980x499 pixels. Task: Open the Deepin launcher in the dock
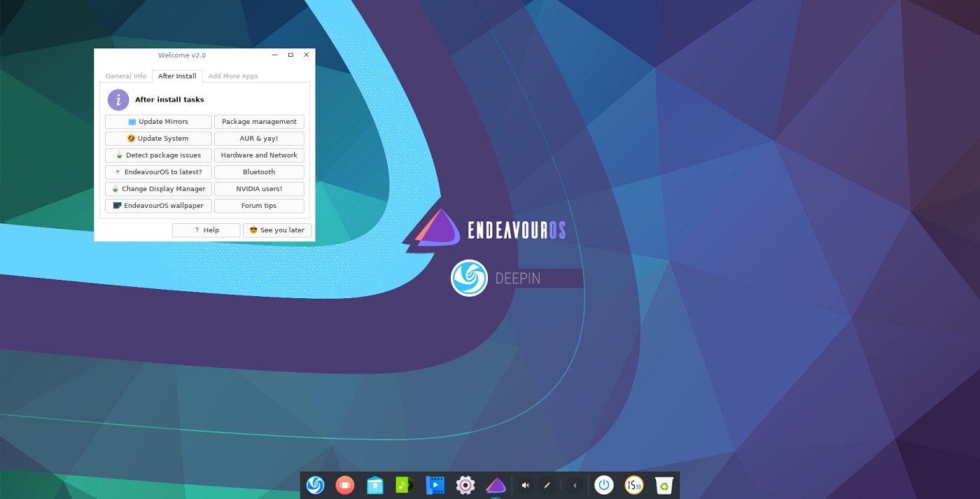[315, 484]
